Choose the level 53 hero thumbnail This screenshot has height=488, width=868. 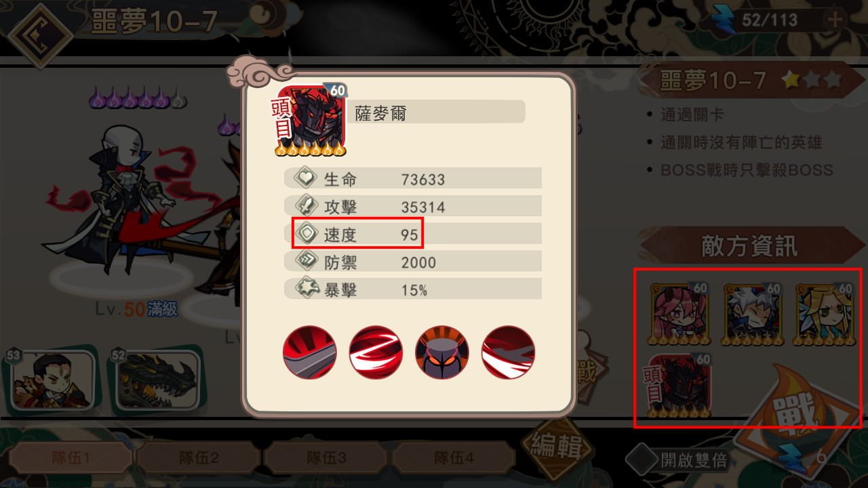50,380
